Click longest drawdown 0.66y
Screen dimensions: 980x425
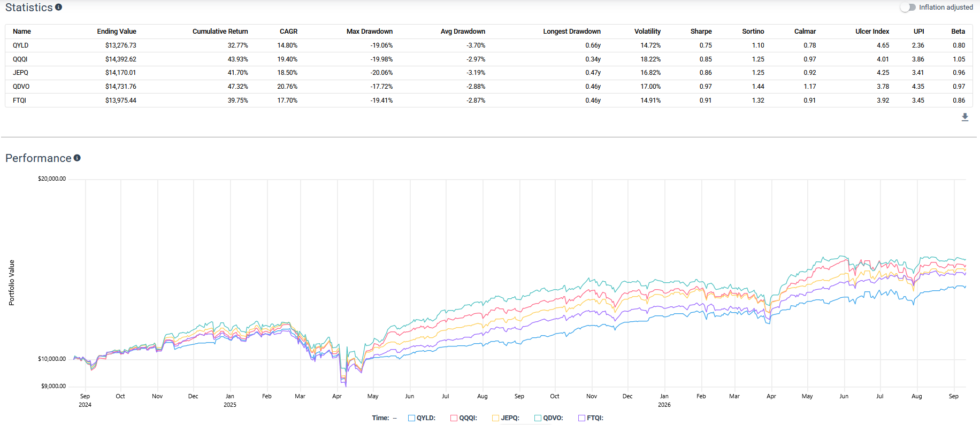(x=593, y=45)
